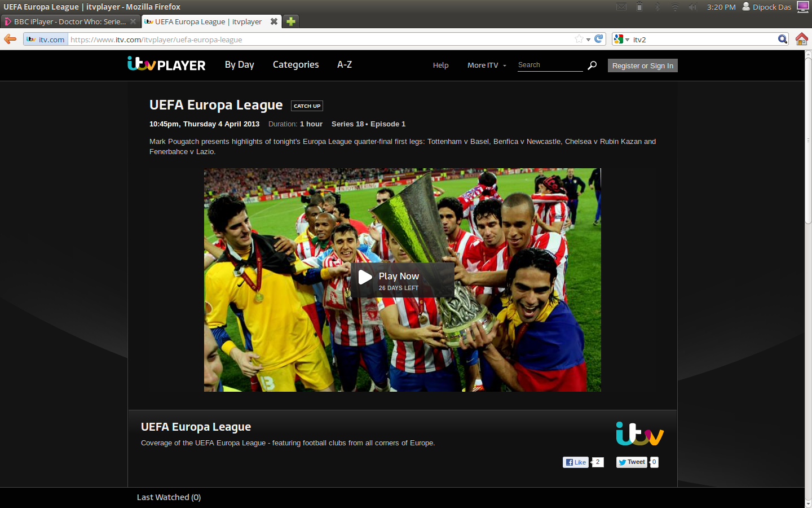Open the URL history dropdown arrow

588,40
